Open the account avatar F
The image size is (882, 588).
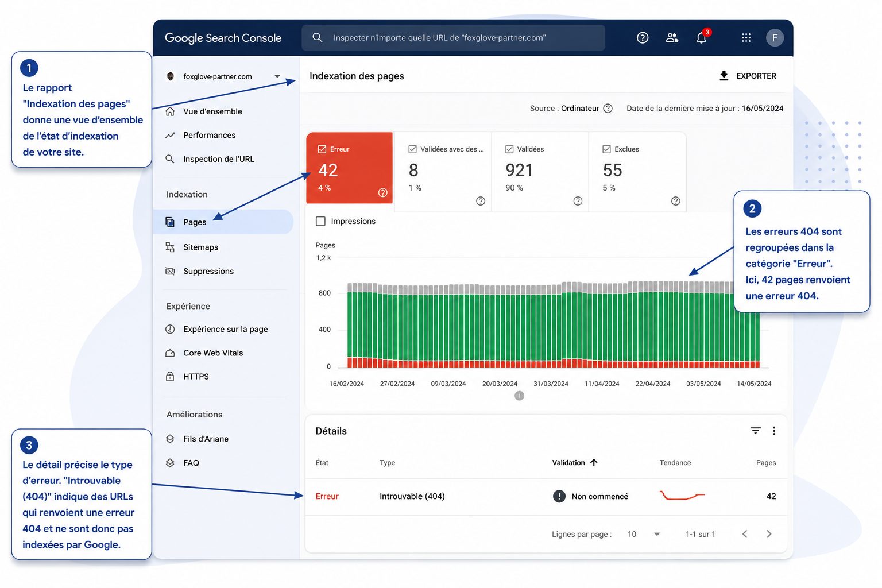point(775,38)
